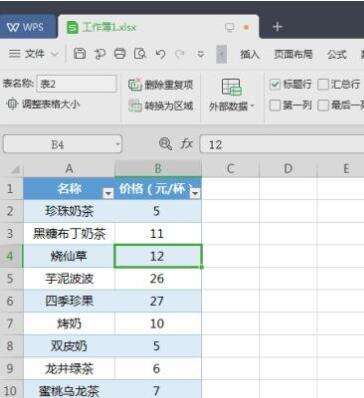Click the formula bar showing 12

[282, 144]
